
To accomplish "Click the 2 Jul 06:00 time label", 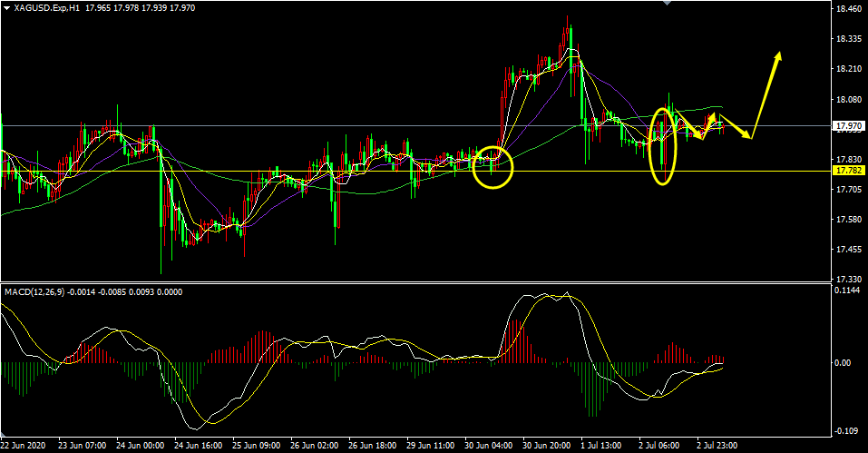I will (x=659, y=445).
